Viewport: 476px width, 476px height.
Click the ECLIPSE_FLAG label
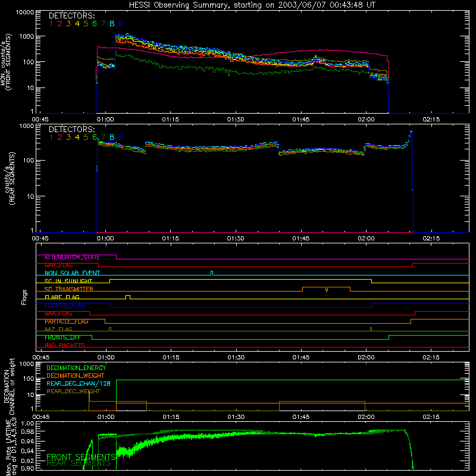coord(65,305)
